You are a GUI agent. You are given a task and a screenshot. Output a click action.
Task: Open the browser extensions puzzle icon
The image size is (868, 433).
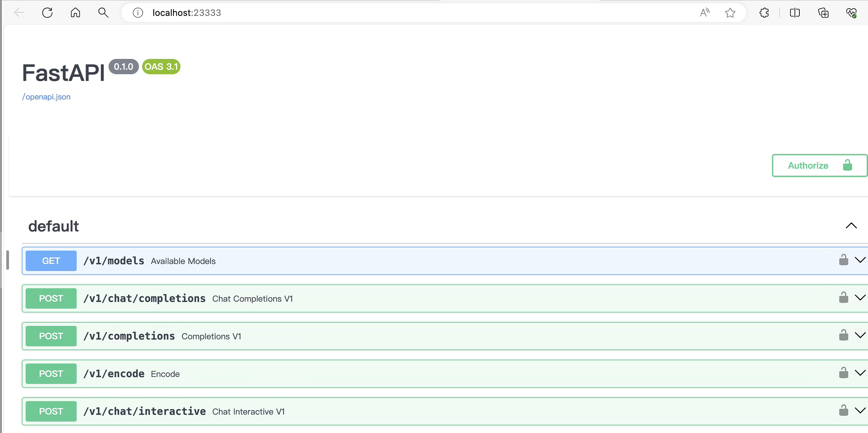764,13
